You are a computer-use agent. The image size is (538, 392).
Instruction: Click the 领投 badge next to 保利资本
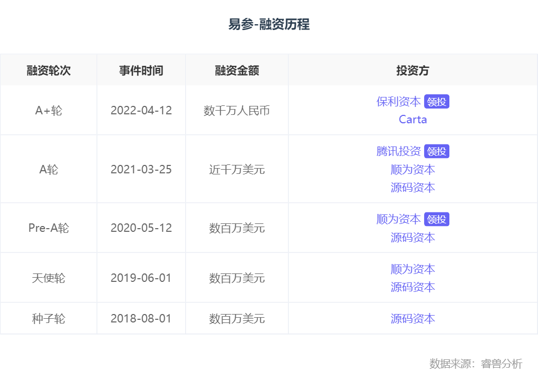coord(436,102)
